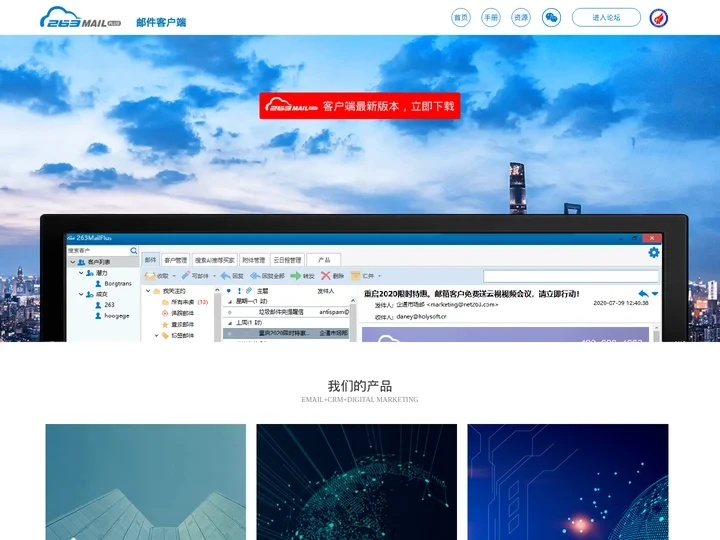The height and width of the screenshot is (540, 720).
Task: Open the blue circuit product thumbnail
Action: (568, 482)
